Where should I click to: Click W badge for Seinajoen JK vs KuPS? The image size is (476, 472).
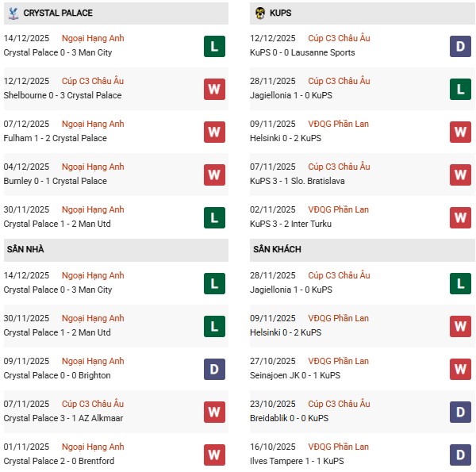(461, 369)
